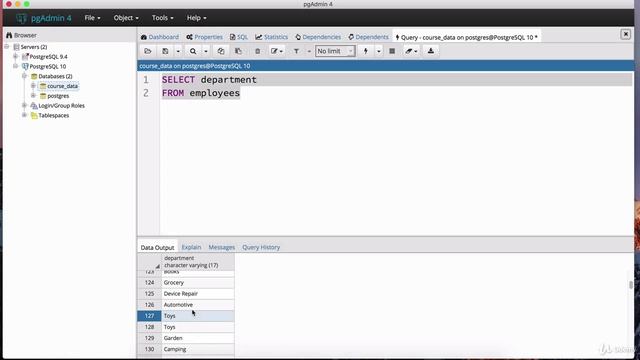This screenshot has width=640, height=360.
Task: Select Tablespaces tree item
Action: [53, 116]
